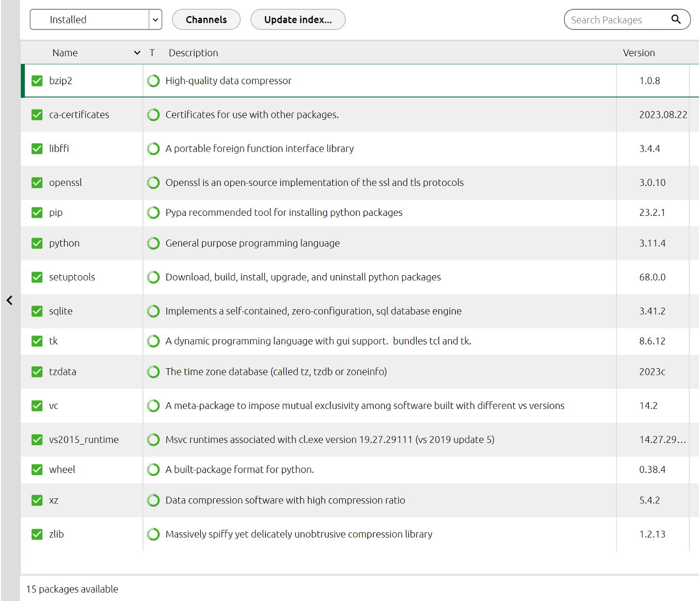Click the package type icon for sqlite
This screenshot has width=700, height=601.
153,311
